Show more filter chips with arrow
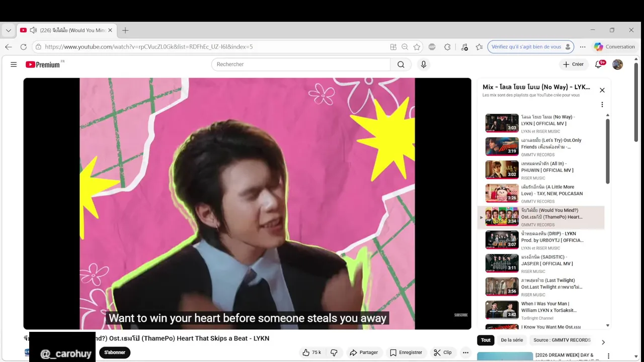This screenshot has height=362, width=644. point(603,342)
